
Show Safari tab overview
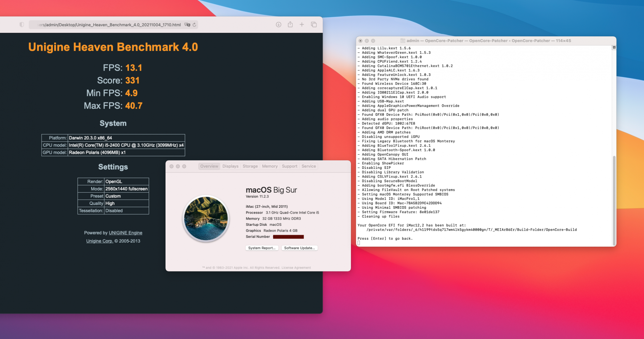click(314, 25)
